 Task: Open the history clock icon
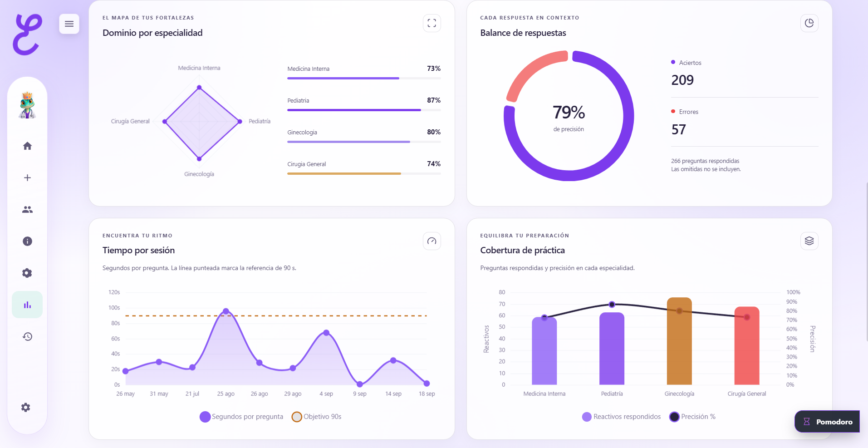27,336
